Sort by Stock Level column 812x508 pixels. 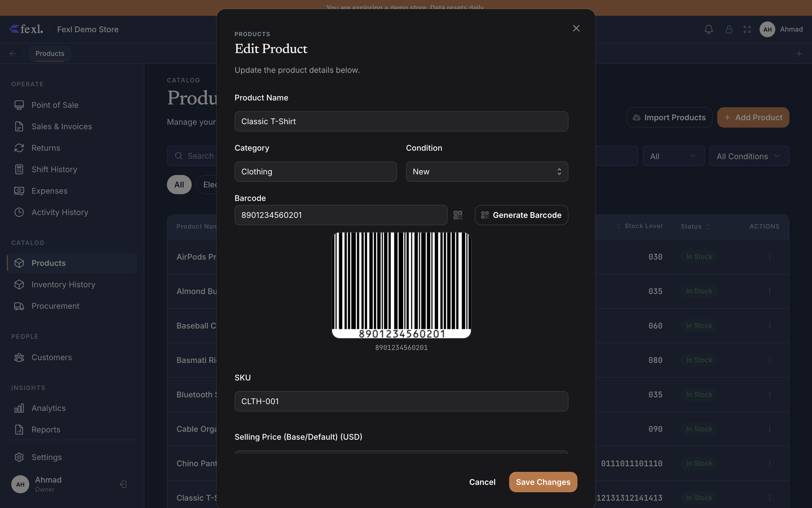click(x=639, y=226)
